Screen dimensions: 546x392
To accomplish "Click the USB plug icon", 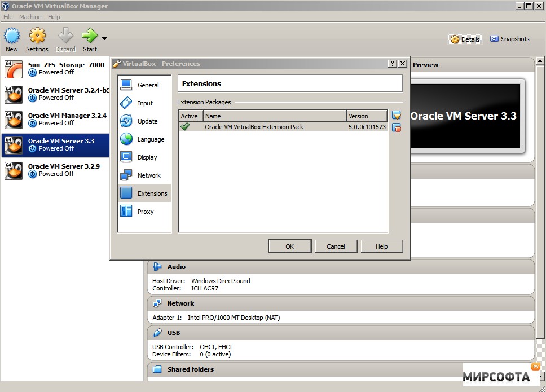I will pos(157,332).
